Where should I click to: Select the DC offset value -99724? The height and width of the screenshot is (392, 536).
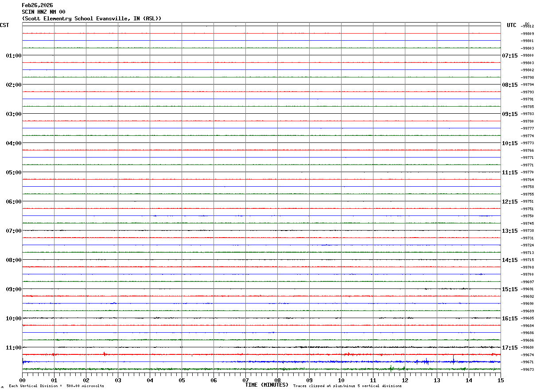point(527,245)
